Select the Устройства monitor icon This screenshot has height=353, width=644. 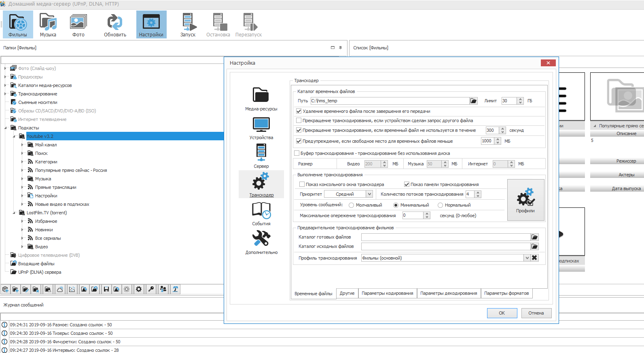click(261, 127)
